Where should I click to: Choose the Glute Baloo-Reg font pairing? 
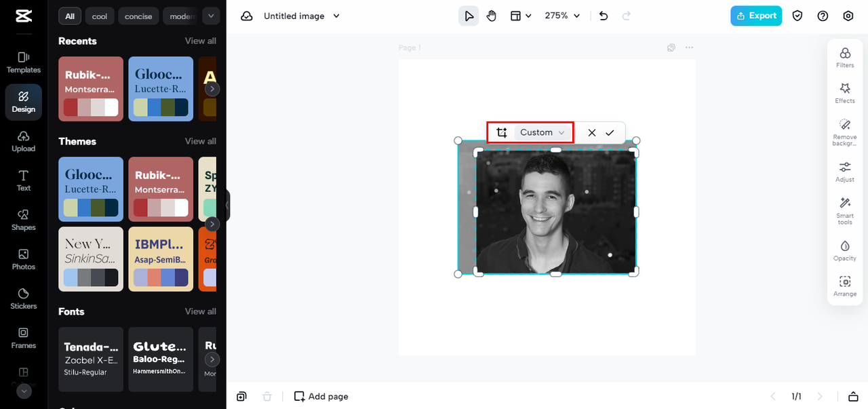coord(161,359)
